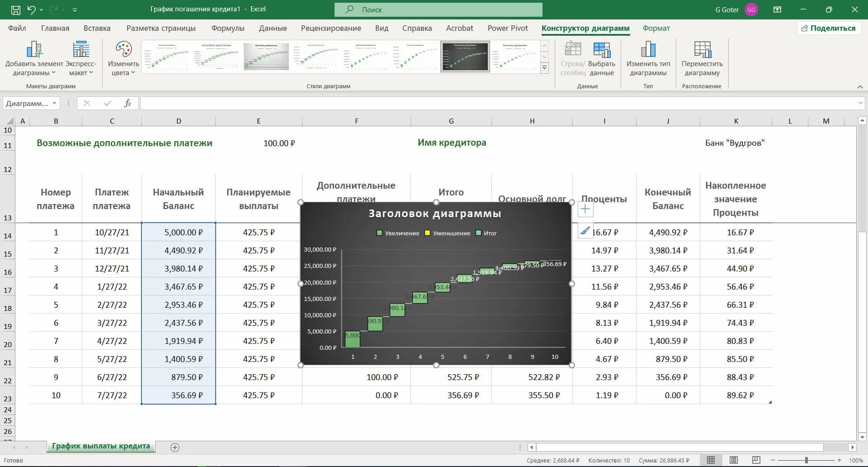Screen dimensions: 868x467
Task: Open the Name Box dropdown
Action: coord(54,103)
